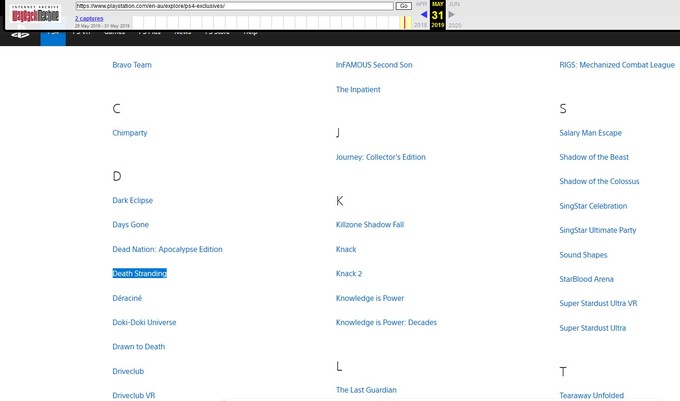This screenshot has height=401, width=680.
Task: Click the gray next capture arrow
Action: [x=452, y=15]
